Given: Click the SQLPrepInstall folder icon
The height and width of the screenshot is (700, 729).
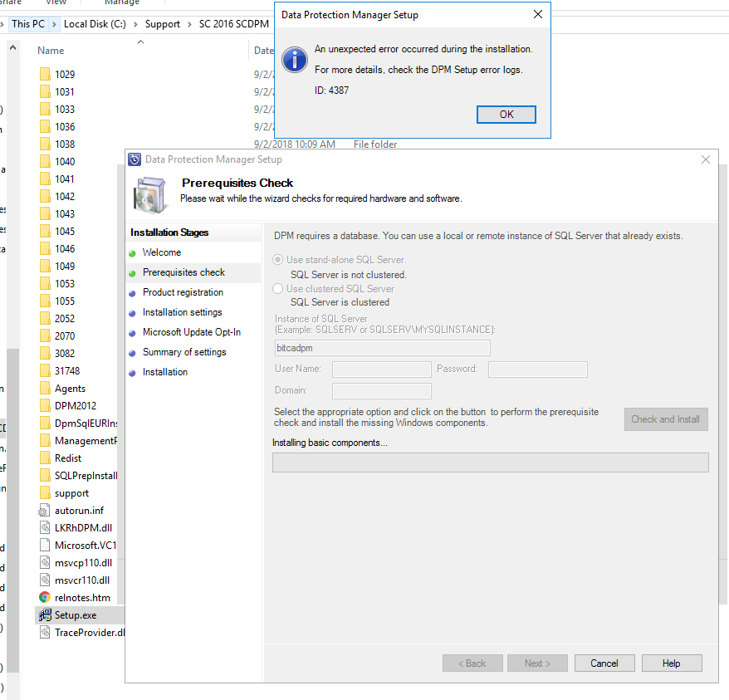Looking at the screenshot, I should [x=45, y=475].
